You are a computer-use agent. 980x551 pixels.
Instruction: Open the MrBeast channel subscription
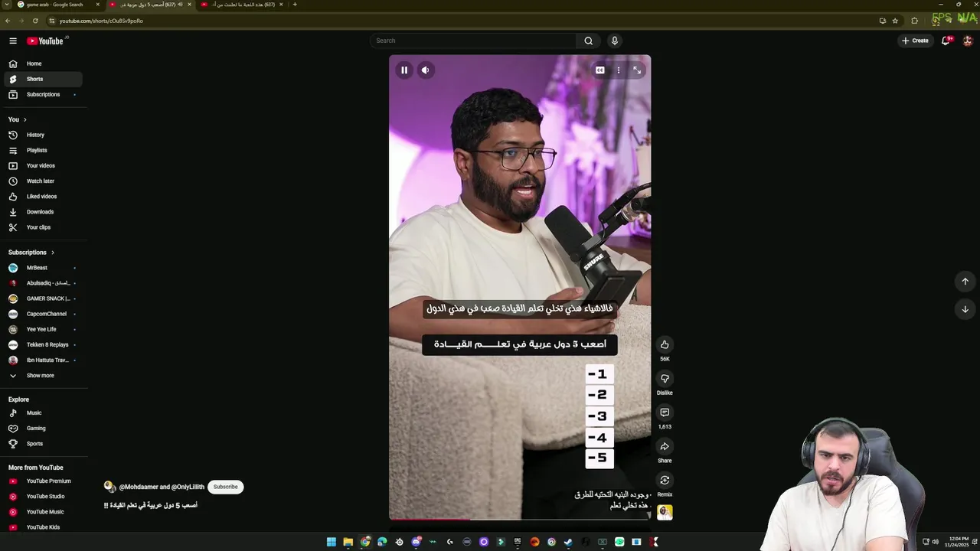pos(43,268)
